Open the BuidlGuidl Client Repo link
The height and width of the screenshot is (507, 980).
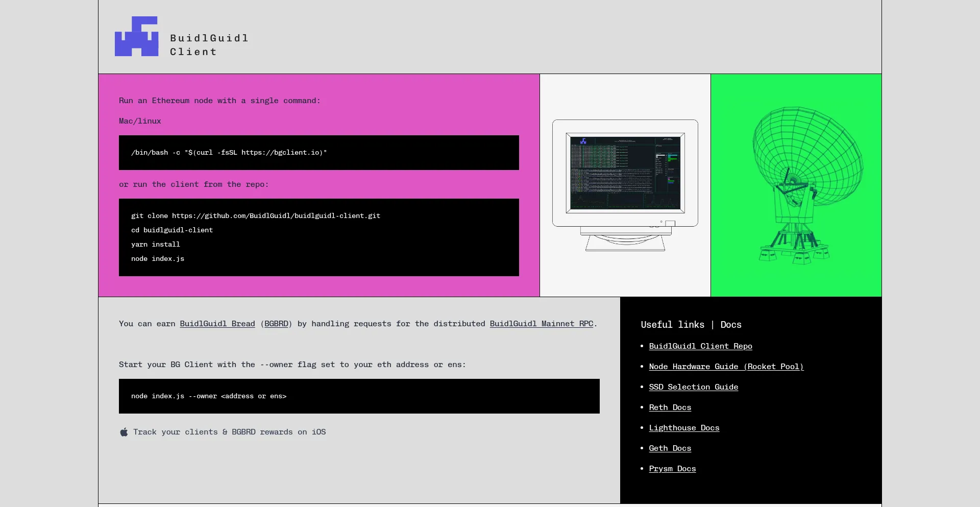(x=700, y=346)
